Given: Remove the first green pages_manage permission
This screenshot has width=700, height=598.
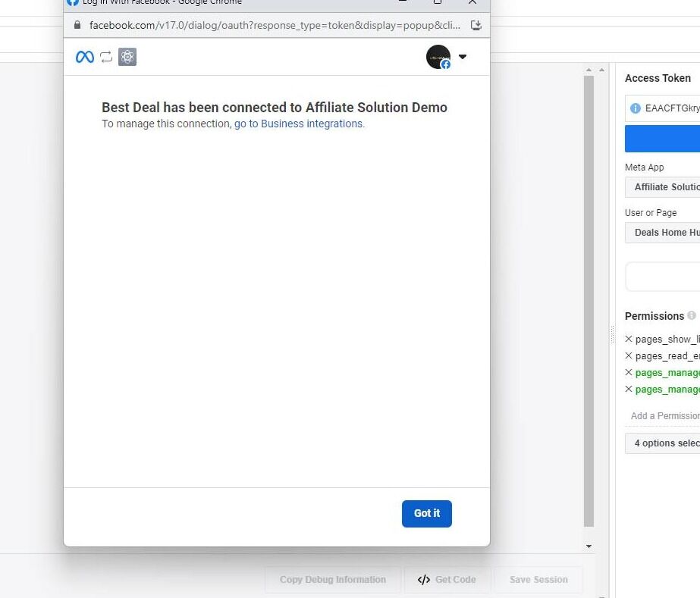Looking at the screenshot, I should [629, 372].
